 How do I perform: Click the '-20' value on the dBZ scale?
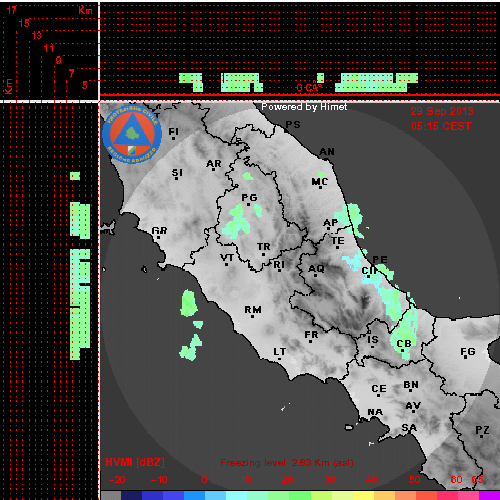[117, 480]
